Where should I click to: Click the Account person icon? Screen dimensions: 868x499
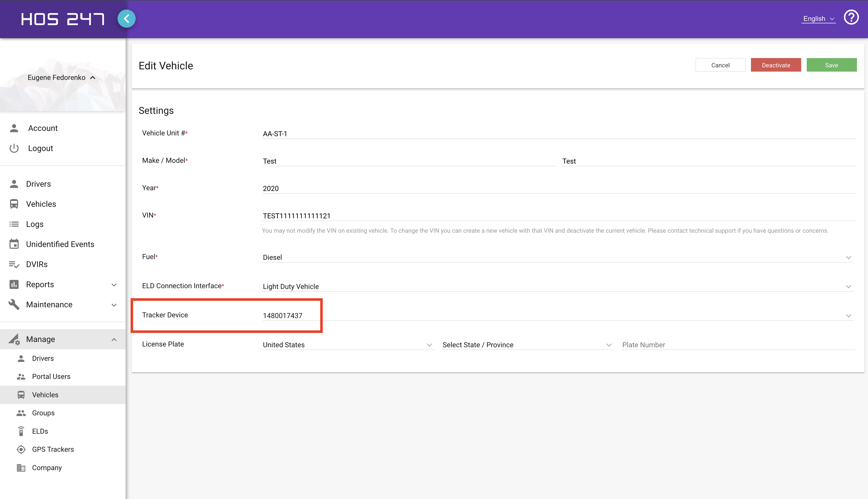point(14,128)
